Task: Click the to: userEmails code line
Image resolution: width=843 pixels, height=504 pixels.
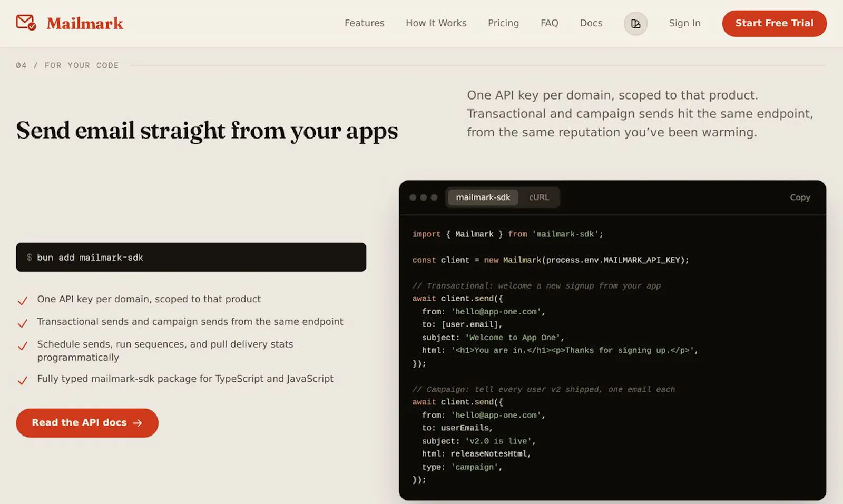Action: (457, 428)
